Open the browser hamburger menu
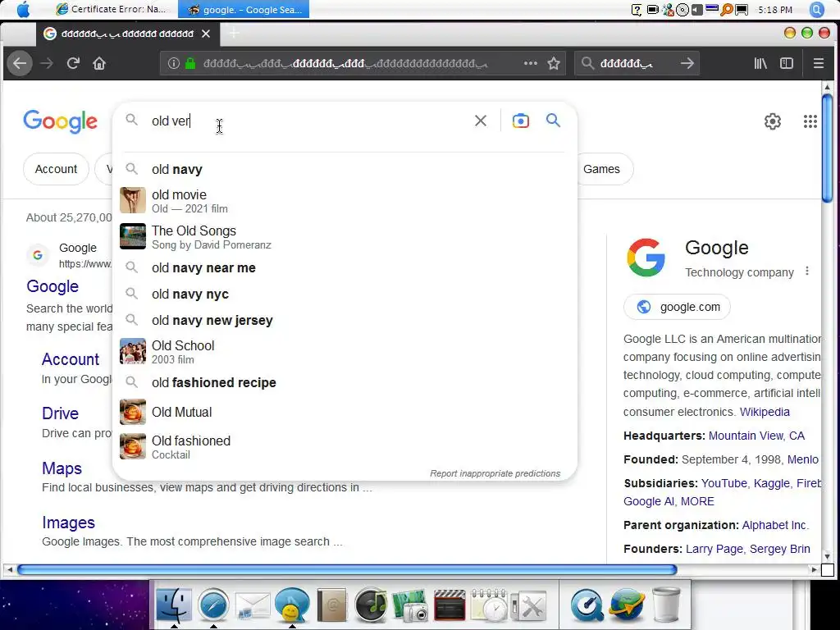This screenshot has width=840, height=630. point(818,64)
